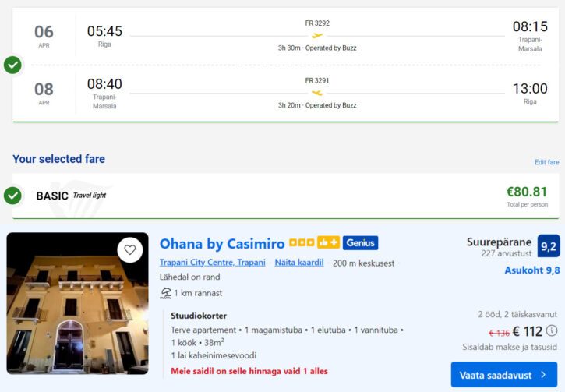
Task: Click the three-star rating squares icon
Action: [301, 243]
